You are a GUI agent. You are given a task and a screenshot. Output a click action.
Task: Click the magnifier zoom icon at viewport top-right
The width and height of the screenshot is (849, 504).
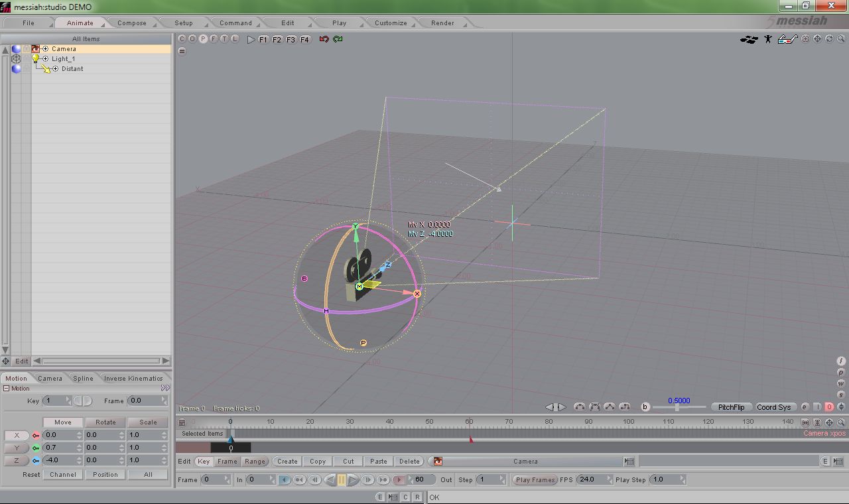click(x=841, y=39)
